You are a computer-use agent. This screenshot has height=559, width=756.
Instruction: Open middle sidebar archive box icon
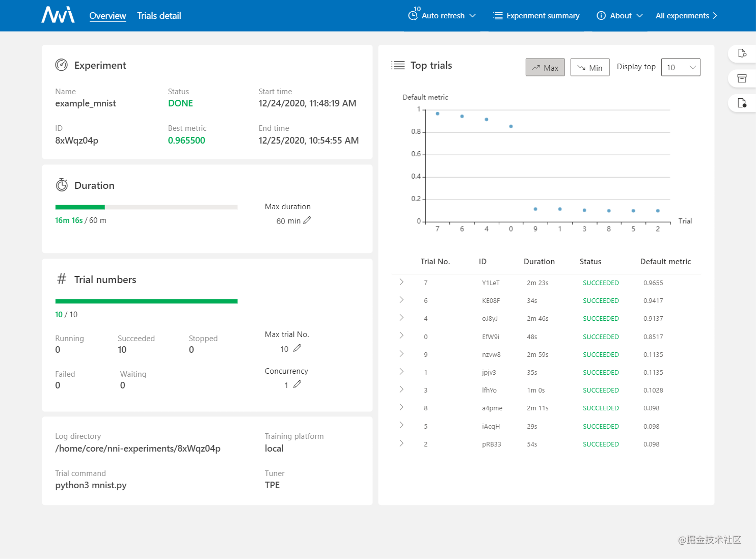[x=742, y=78]
